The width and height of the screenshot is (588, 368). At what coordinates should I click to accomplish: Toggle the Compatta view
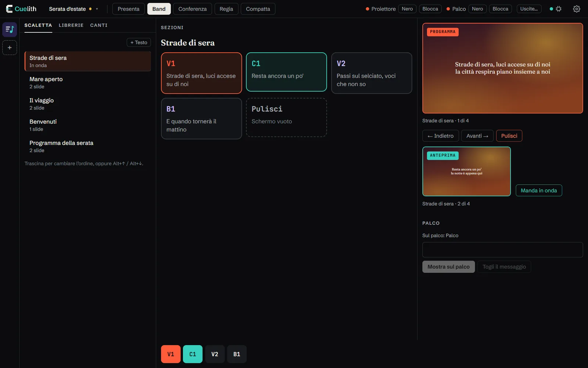(x=258, y=9)
